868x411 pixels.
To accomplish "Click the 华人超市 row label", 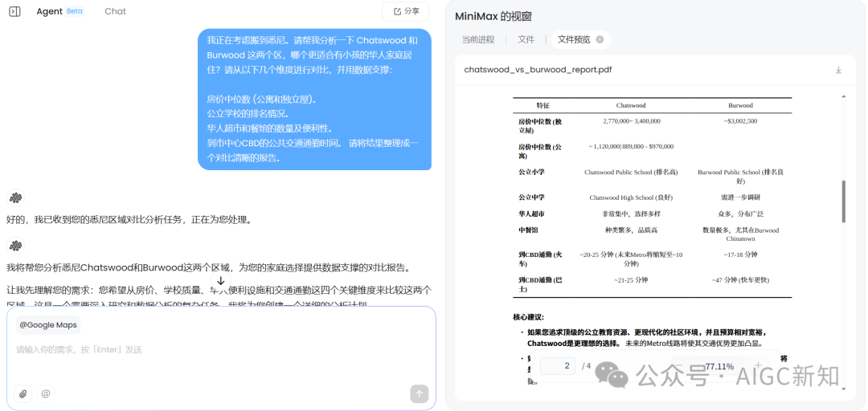I will 531,214.
